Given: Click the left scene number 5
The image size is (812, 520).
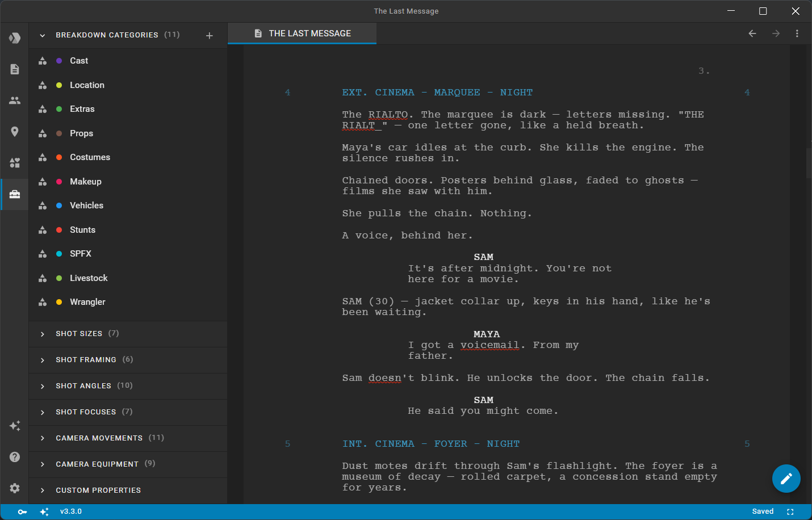Looking at the screenshot, I should tap(287, 444).
